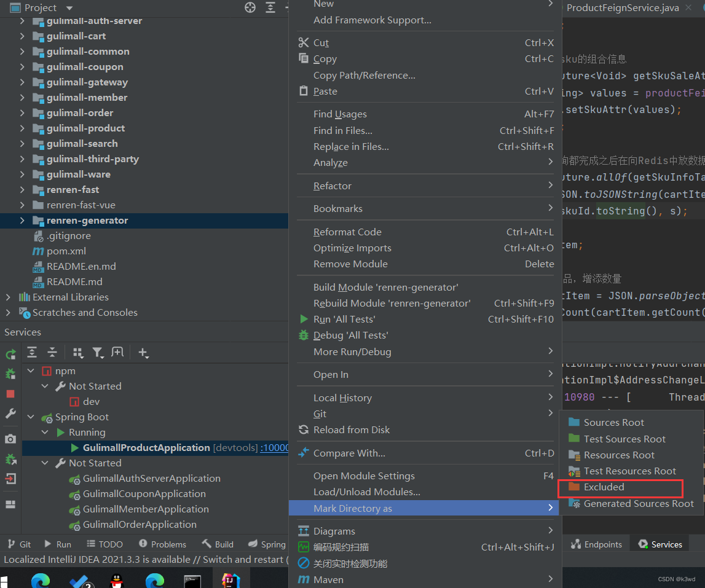Click the Stop red square in Services
Screen dimensions: 705x588
[x=10, y=394]
